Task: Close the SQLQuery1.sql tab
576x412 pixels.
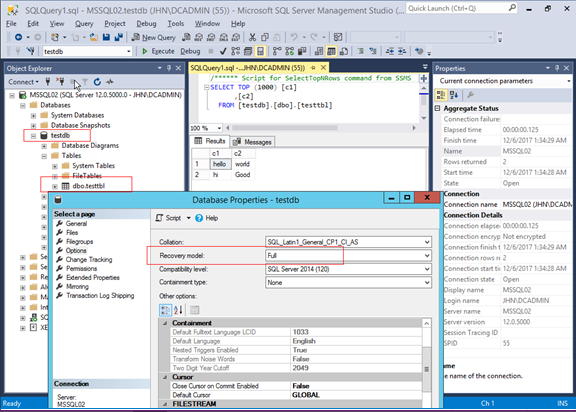Action: [x=323, y=68]
